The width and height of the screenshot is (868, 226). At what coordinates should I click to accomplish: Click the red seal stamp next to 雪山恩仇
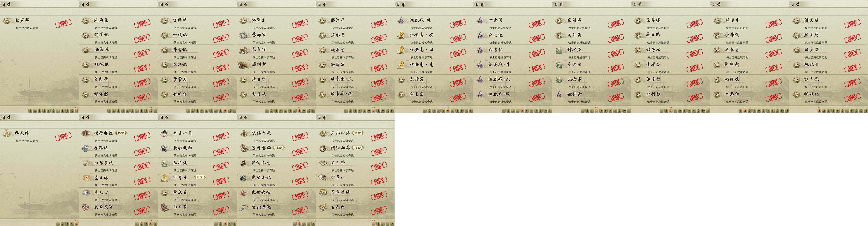coord(300,211)
